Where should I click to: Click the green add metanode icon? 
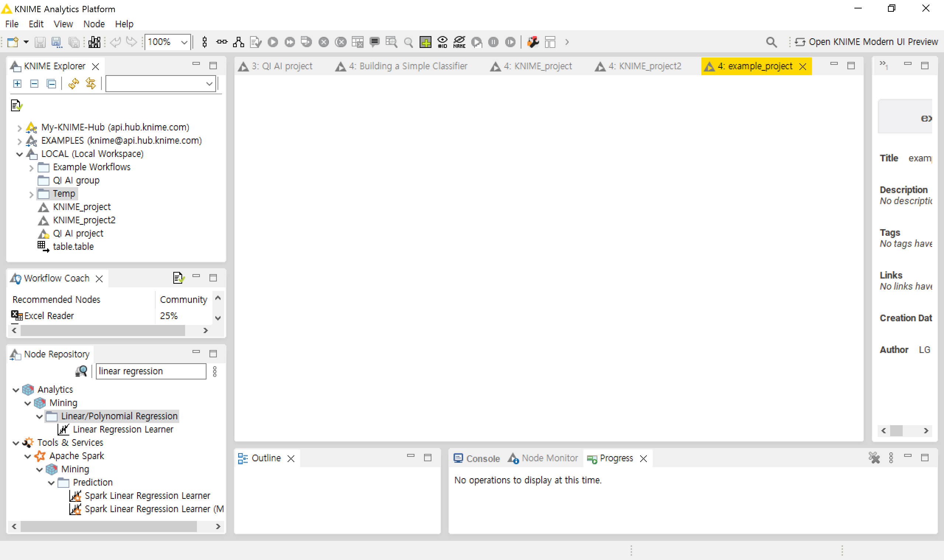[425, 42]
